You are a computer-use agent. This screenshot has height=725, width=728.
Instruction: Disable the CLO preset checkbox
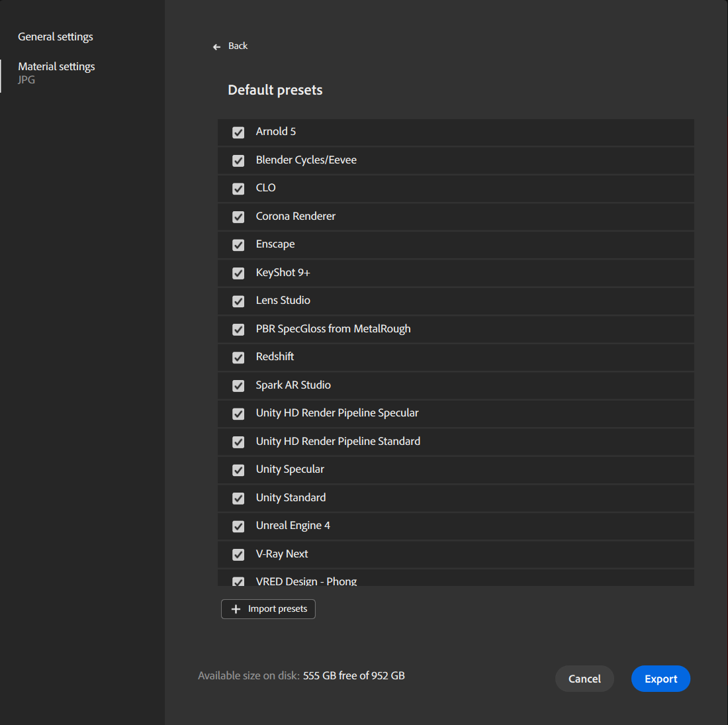(238, 189)
